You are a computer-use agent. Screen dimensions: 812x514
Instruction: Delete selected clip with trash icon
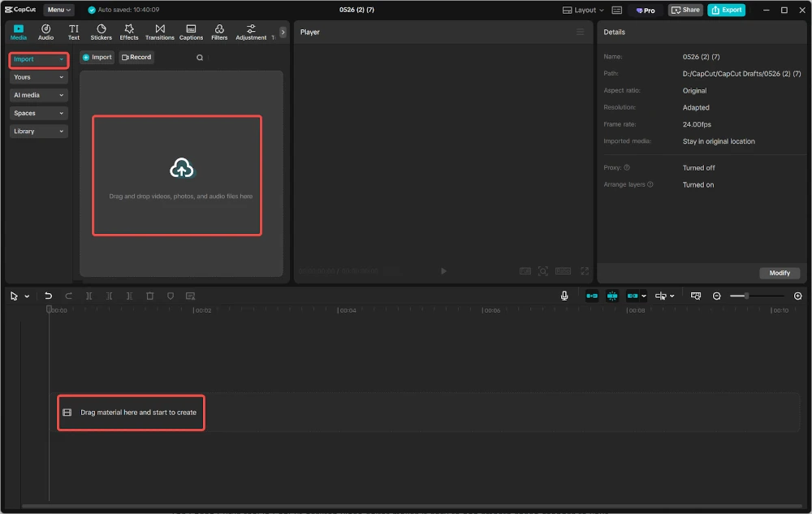[149, 296]
